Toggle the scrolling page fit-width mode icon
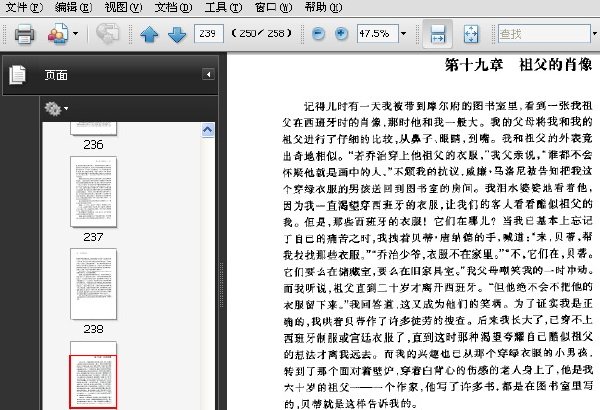Screen dimensions: 600x410 point(437,34)
